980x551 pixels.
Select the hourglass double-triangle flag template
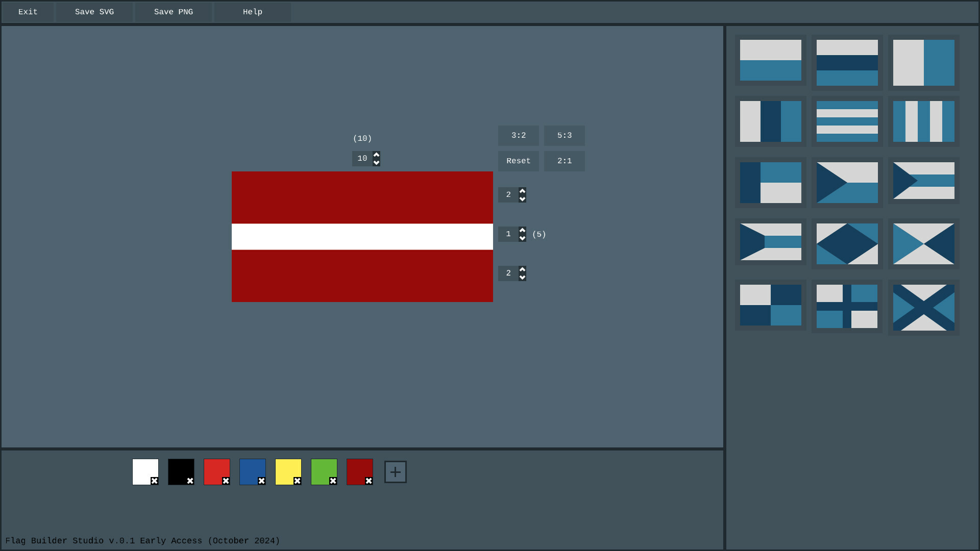point(923,244)
